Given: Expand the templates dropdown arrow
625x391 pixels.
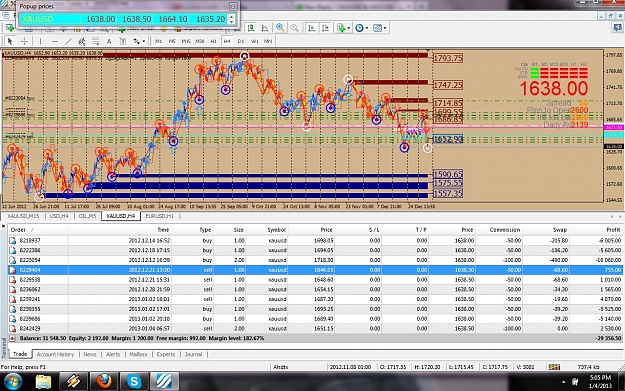Looking at the screenshot, I should 385,28.
